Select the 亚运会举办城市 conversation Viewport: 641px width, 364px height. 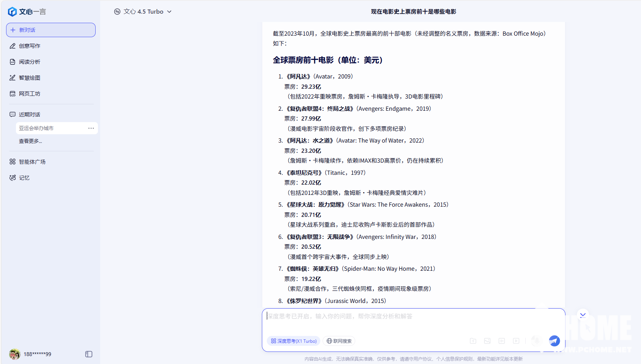click(x=36, y=128)
